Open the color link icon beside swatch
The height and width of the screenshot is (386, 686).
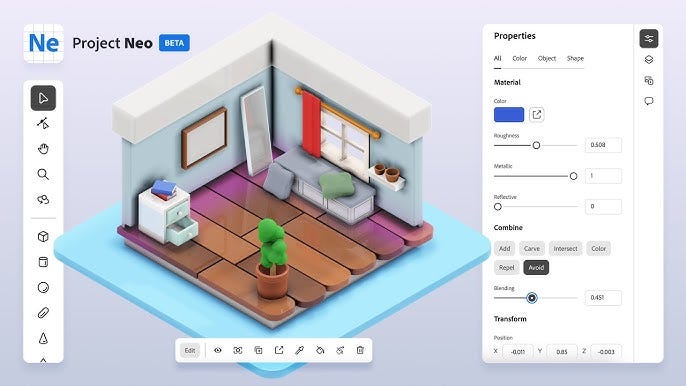[536, 115]
